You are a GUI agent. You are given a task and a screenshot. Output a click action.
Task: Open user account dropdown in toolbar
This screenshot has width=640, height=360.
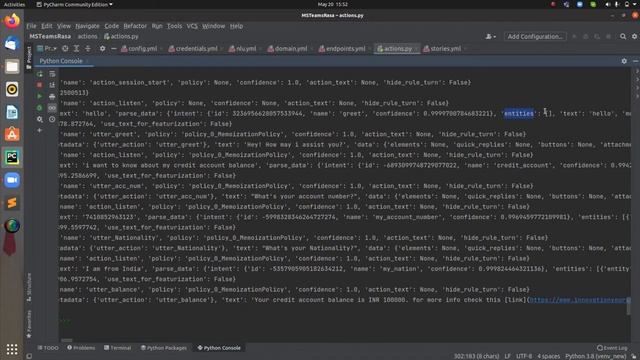coord(491,37)
